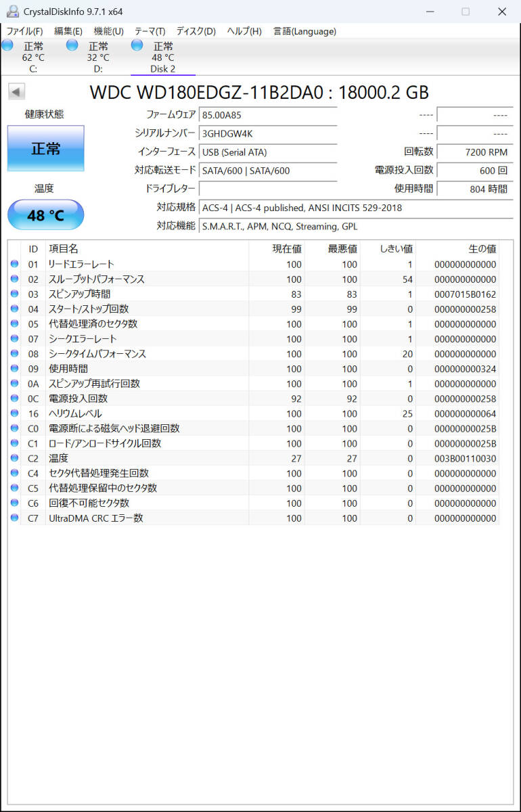Image resolution: width=521 pixels, height=812 pixels.
Task: Click raw value 003B00110030 in 温度 row
Action: tap(466, 458)
